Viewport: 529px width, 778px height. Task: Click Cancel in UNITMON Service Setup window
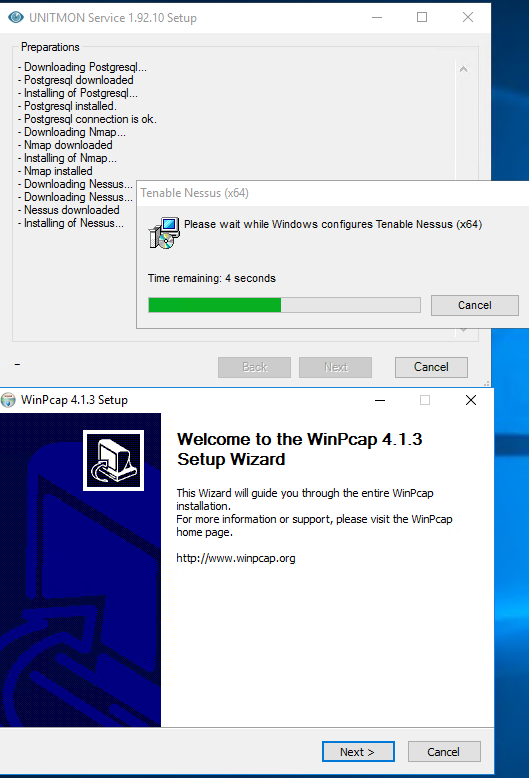tap(431, 367)
